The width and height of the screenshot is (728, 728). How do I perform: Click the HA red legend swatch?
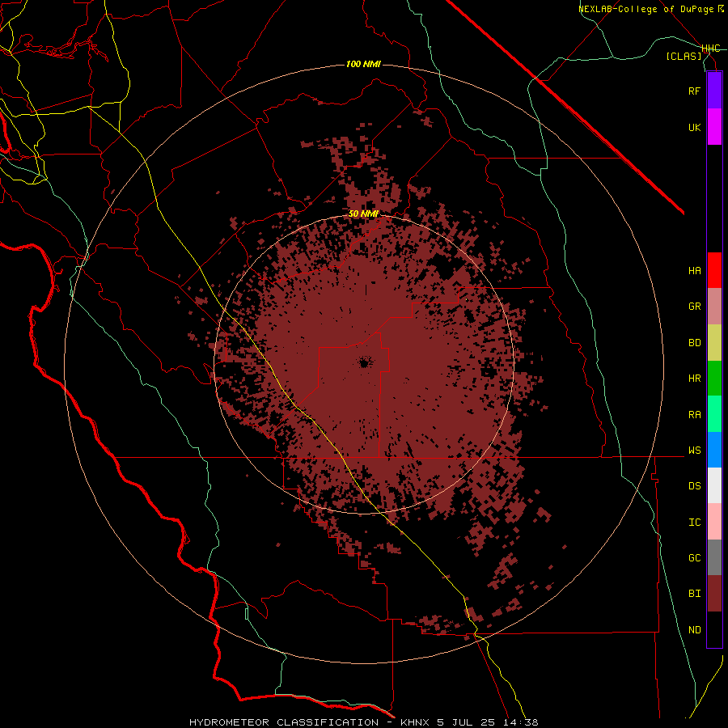714,270
